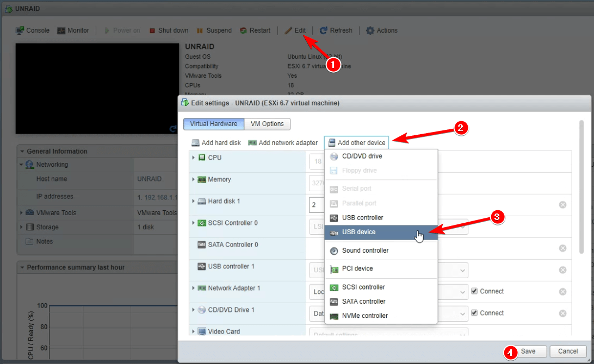Open the Monitor view
This screenshot has height=364, width=594.
[73, 30]
